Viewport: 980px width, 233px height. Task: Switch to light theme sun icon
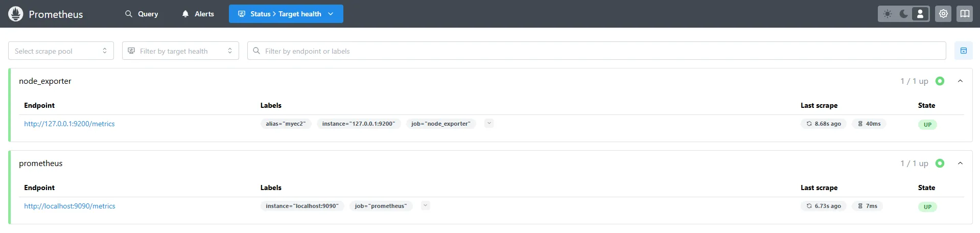click(x=888, y=14)
